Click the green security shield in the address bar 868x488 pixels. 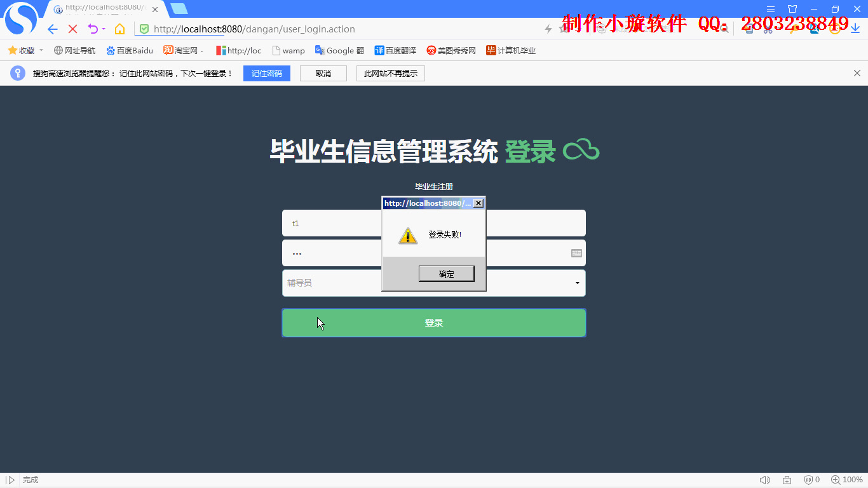pos(144,29)
